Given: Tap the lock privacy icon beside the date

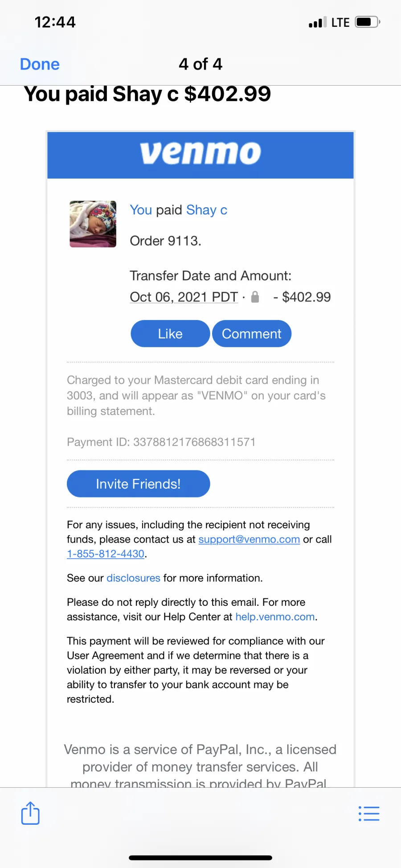Looking at the screenshot, I should [255, 297].
